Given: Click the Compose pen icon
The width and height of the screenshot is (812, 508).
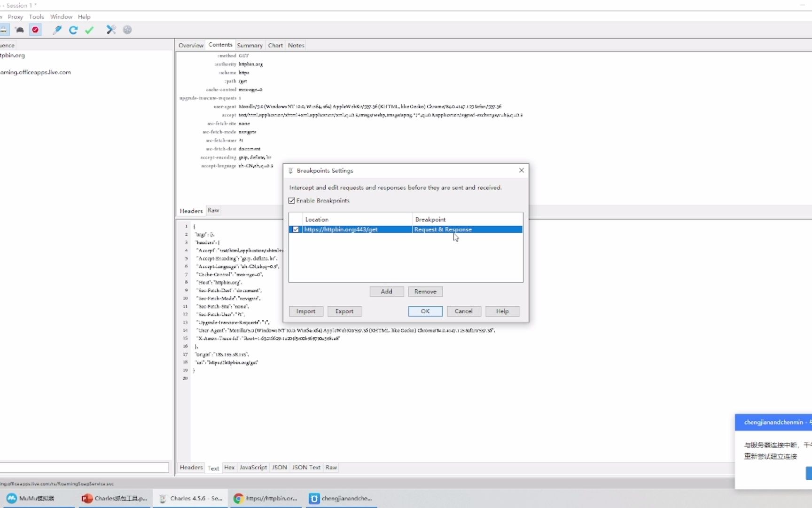Looking at the screenshot, I should tap(57, 30).
